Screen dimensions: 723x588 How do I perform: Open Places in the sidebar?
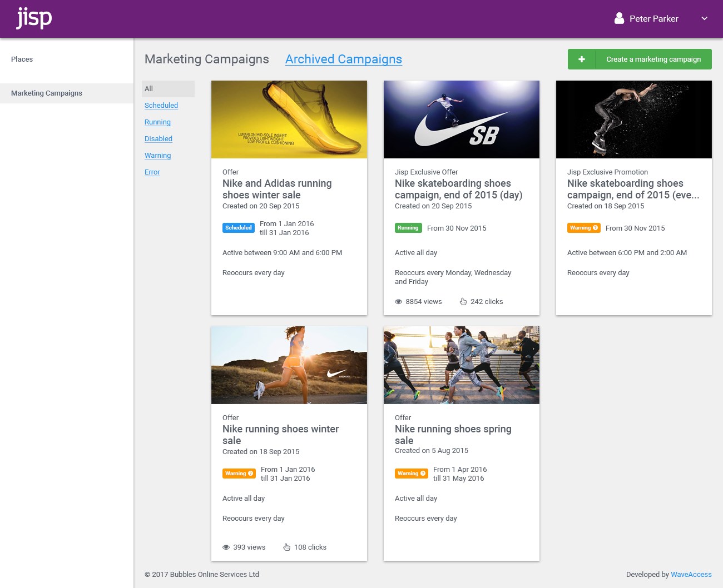[22, 59]
